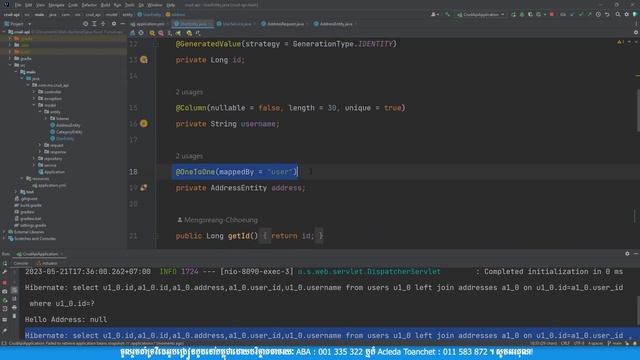
Task: Click the 'Hello Address: null' console line
Action: [66, 320]
